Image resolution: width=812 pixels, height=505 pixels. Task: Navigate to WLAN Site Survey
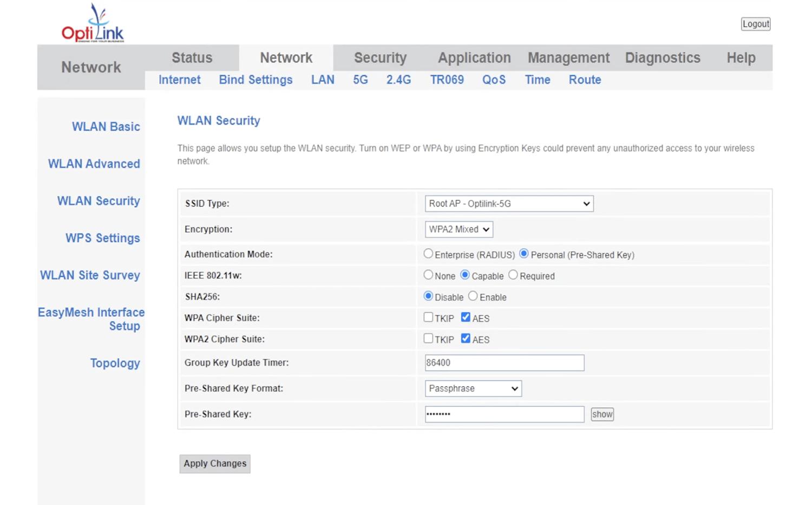pos(90,275)
